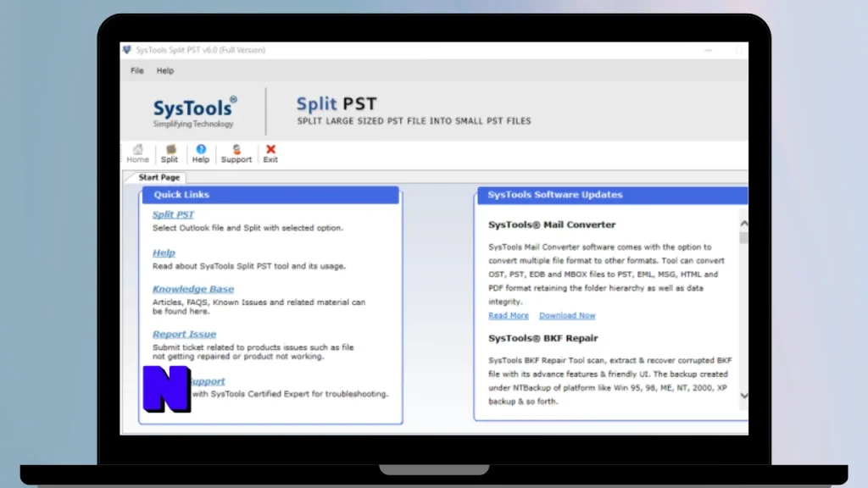The height and width of the screenshot is (488, 868).
Task: Click the SysTools logo in header
Action: click(195, 113)
